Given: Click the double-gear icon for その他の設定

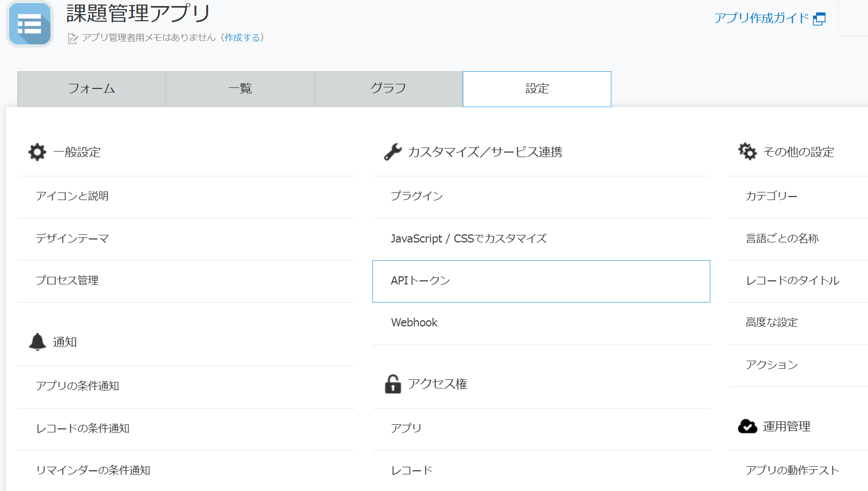Looking at the screenshot, I should point(747,152).
